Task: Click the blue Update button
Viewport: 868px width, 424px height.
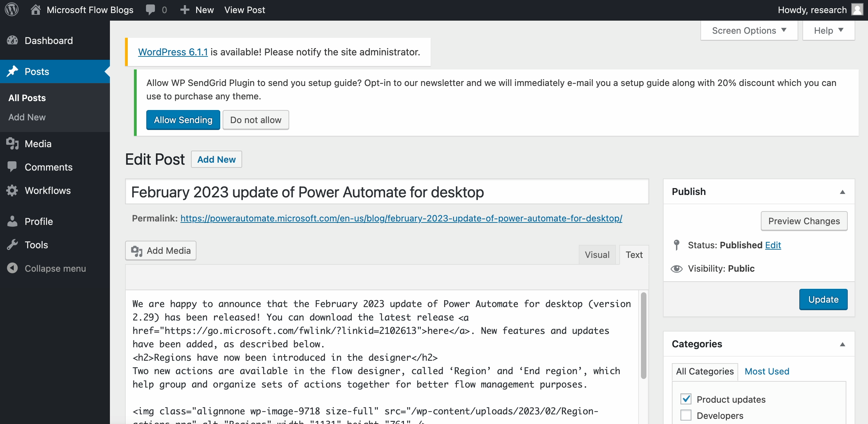Action: tap(823, 300)
